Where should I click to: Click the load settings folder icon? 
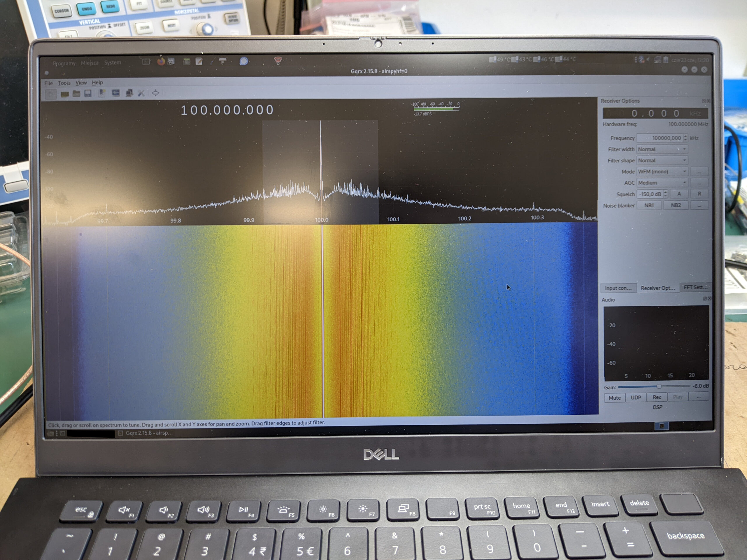pyautogui.click(x=76, y=94)
